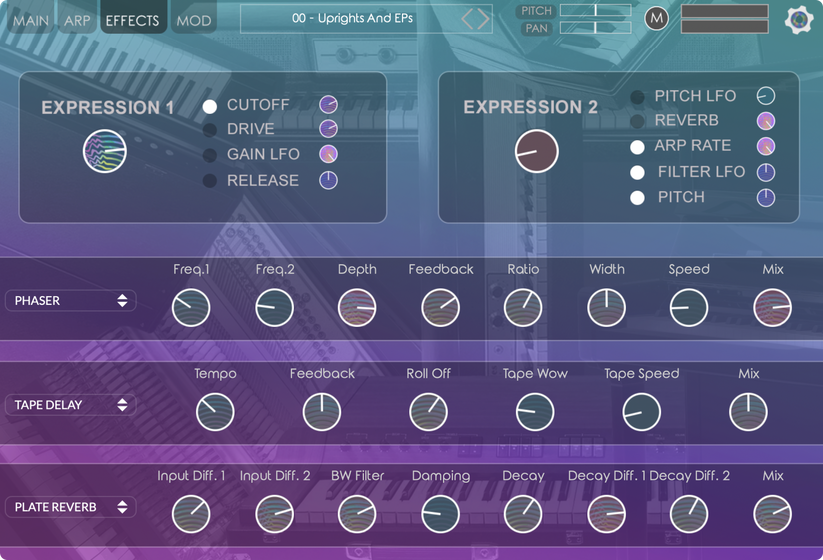Open the Tape Delay effect dropdown
Image resolution: width=823 pixels, height=560 pixels.
[71, 405]
